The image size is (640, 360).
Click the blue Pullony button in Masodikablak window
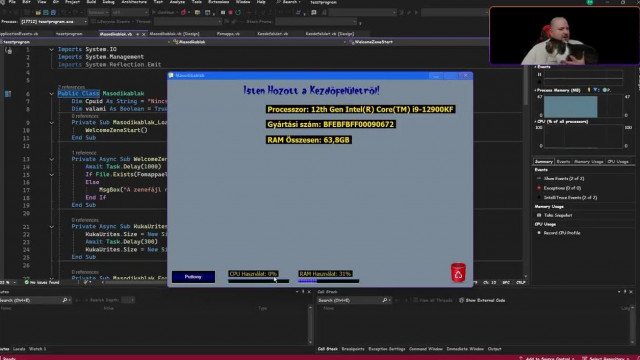point(193,277)
